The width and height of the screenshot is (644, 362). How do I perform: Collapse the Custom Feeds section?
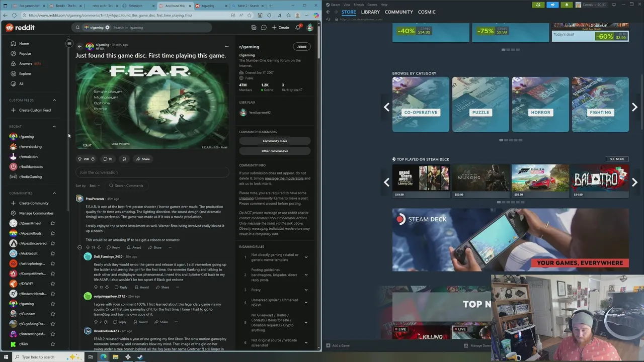[x=54, y=100]
